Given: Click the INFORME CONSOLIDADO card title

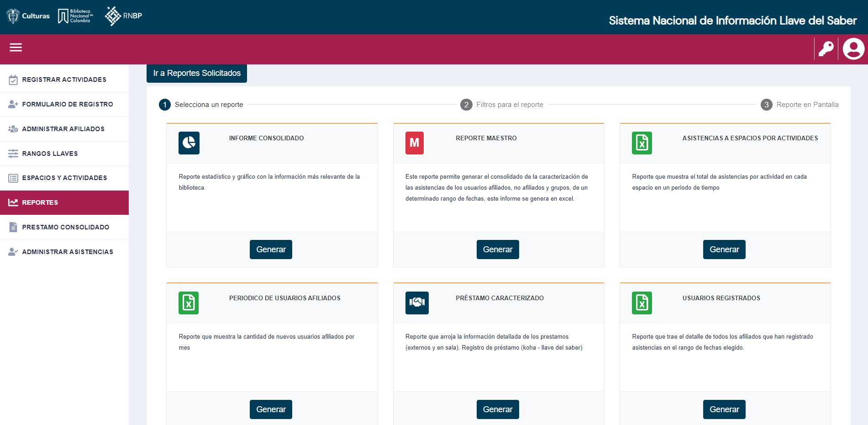Looking at the screenshot, I should [x=266, y=138].
